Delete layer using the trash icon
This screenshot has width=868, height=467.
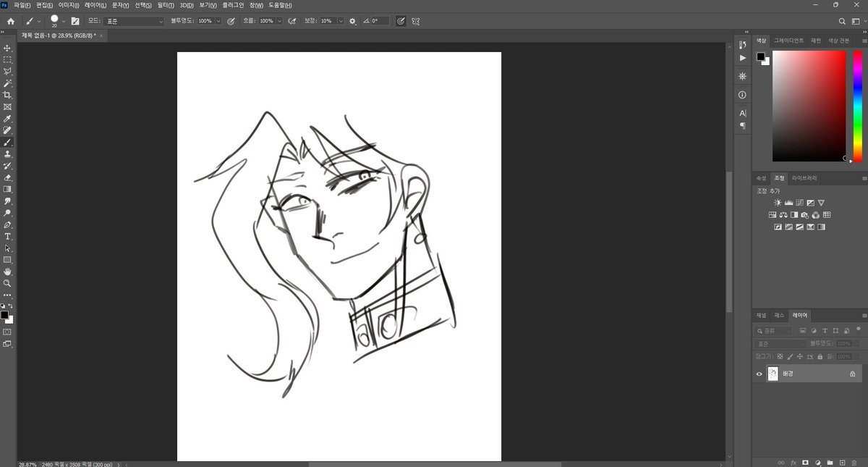coord(854,462)
